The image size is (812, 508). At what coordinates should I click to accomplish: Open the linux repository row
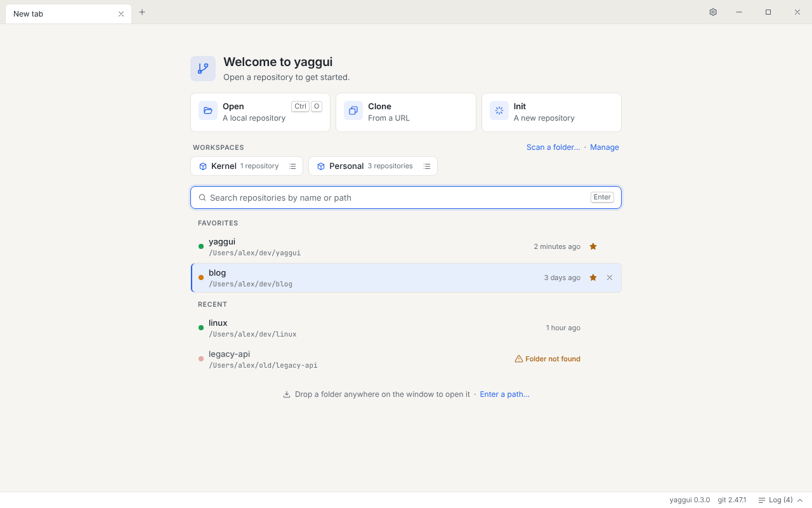click(406, 328)
